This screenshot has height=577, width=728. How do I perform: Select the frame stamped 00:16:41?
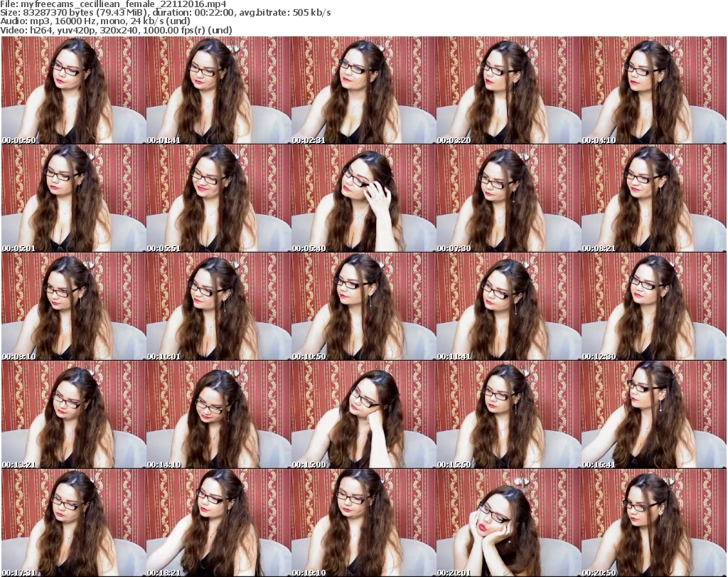653,415
